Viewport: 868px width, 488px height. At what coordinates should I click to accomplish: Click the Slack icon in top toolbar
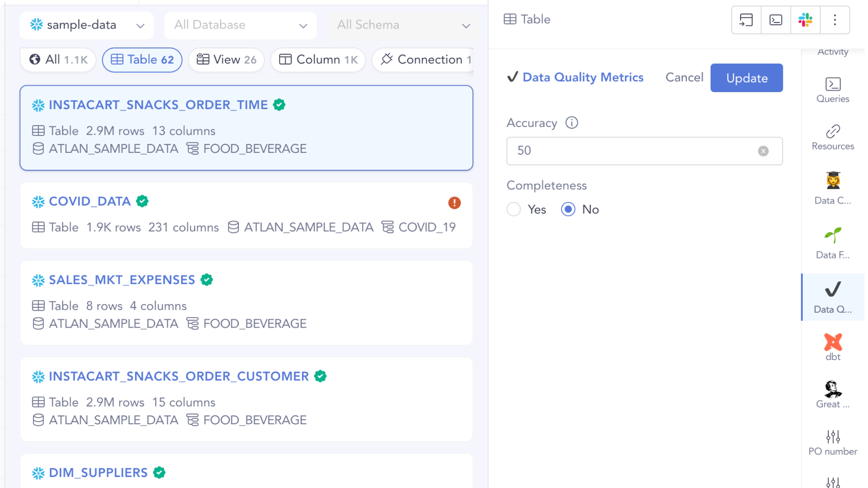pyautogui.click(x=805, y=20)
